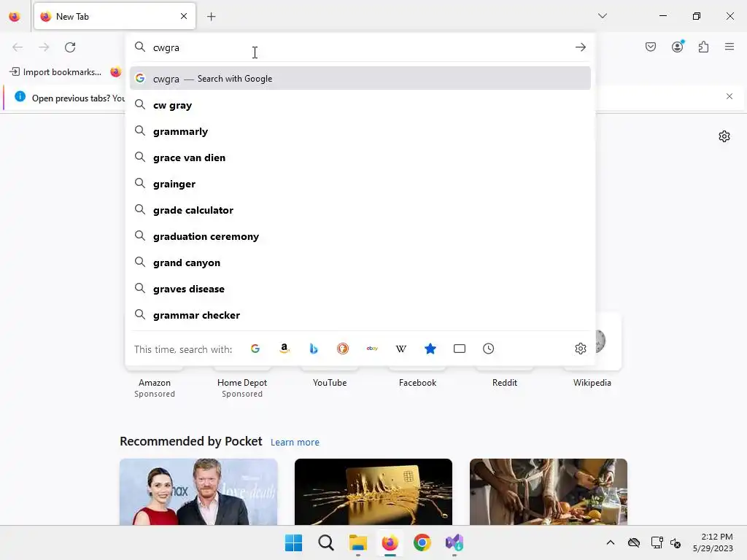The height and width of the screenshot is (560, 747).
Task: Search open tabs with the tab icon
Action: [460, 349]
